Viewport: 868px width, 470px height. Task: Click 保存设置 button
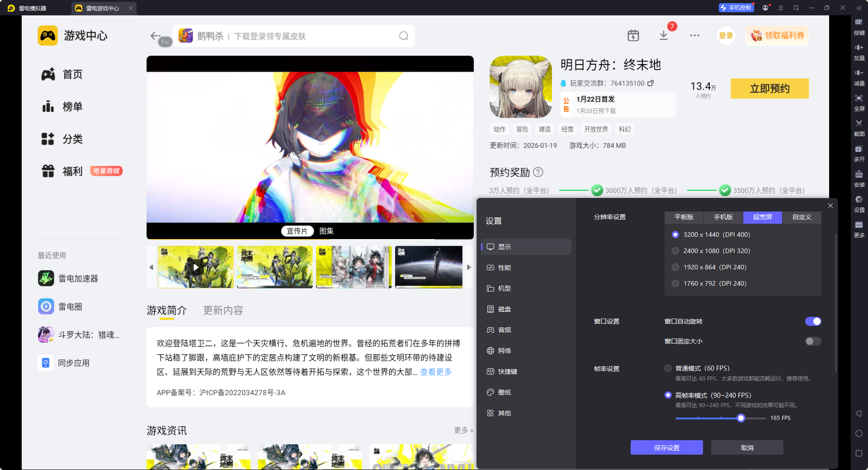point(667,447)
